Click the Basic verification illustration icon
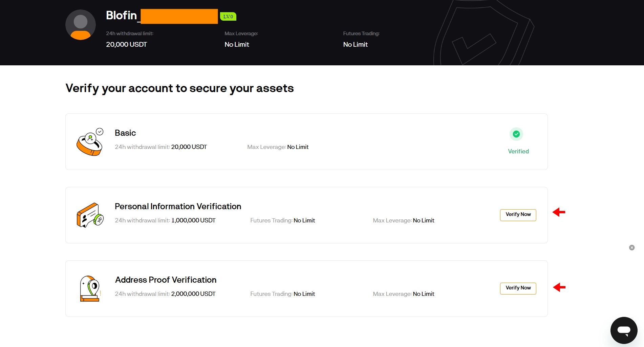644x347 pixels. pos(90,142)
